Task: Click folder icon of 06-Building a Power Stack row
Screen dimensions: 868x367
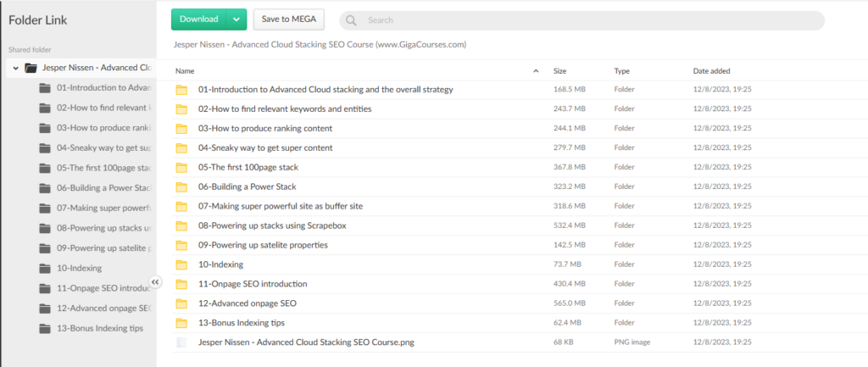Action: tap(181, 186)
